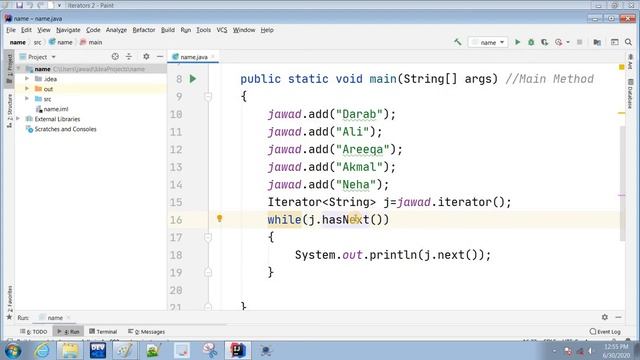Fold the while block at line 17
The image size is (640, 360).
(208, 237)
